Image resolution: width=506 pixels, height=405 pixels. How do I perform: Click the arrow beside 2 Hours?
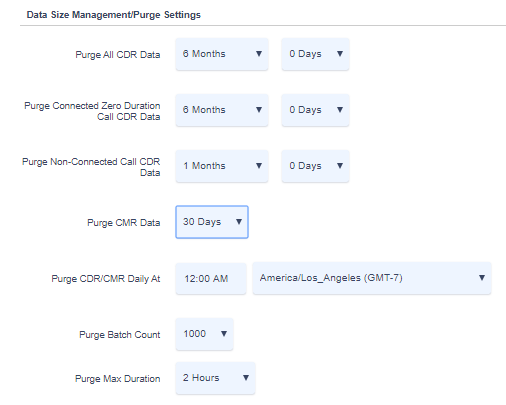coord(246,378)
